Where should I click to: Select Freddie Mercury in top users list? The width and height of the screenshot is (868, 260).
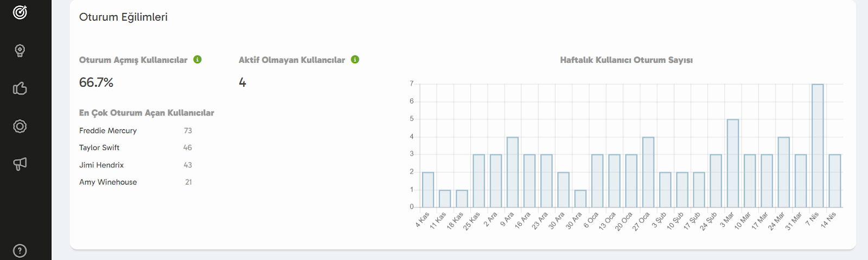click(108, 131)
